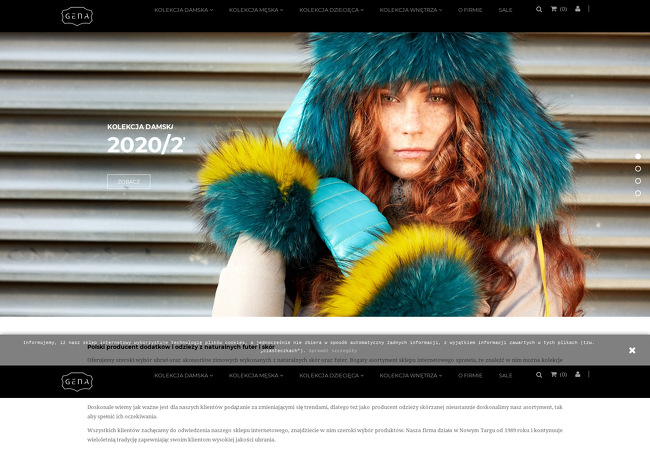Open O Firmie in the top header
650x450 pixels.
tap(470, 10)
